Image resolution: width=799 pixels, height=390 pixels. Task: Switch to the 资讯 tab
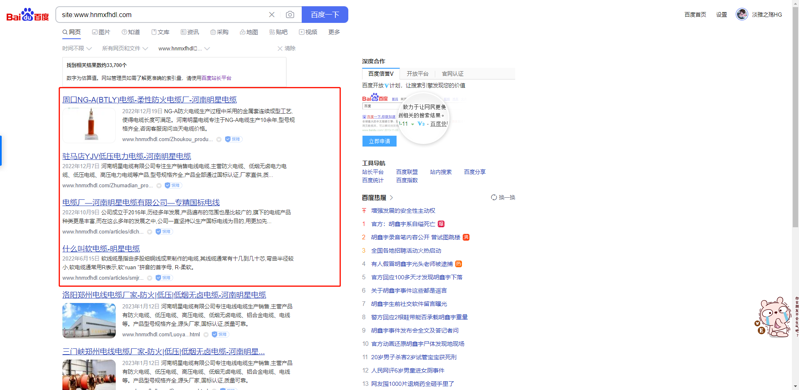click(x=190, y=32)
